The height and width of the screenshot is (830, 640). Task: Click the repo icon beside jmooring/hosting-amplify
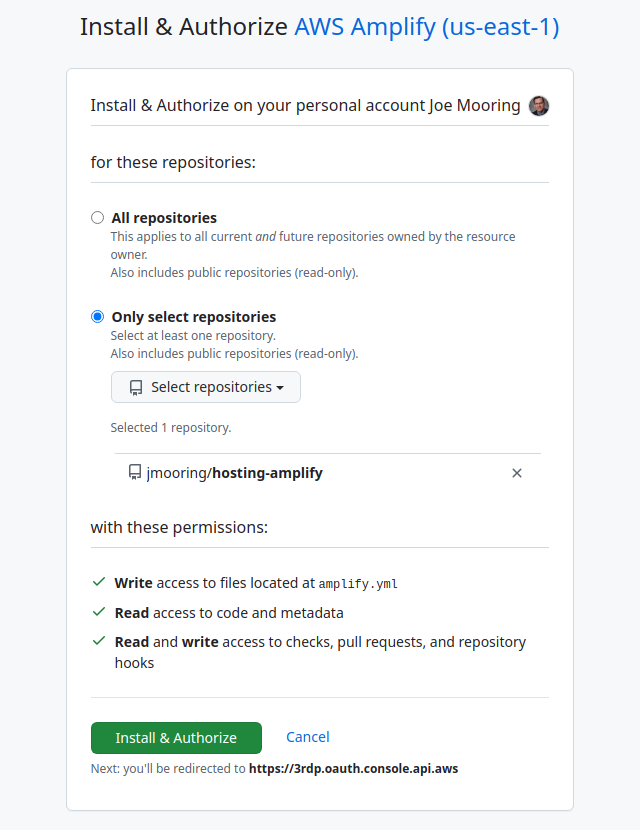[x=135, y=472]
